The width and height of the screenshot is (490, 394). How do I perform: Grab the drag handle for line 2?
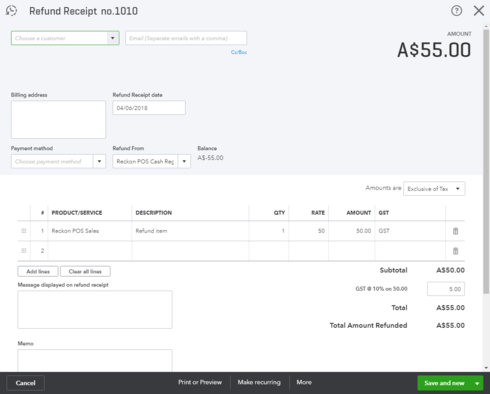tap(24, 250)
